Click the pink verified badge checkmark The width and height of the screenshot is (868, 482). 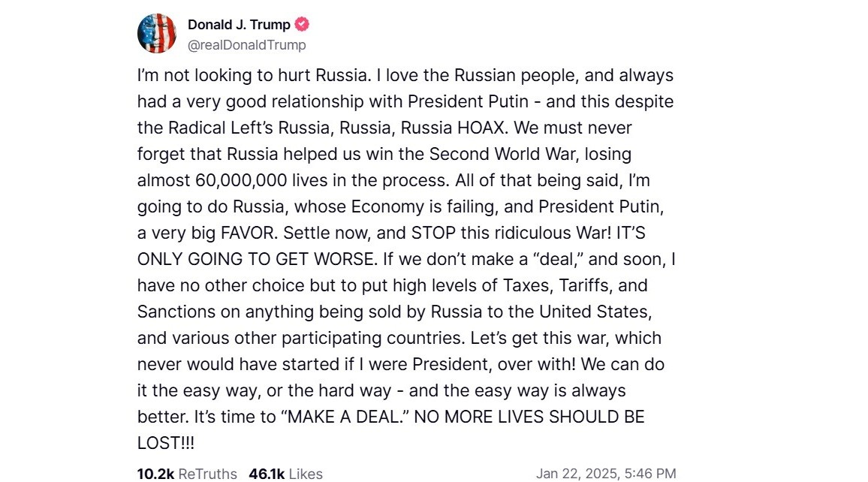(301, 25)
